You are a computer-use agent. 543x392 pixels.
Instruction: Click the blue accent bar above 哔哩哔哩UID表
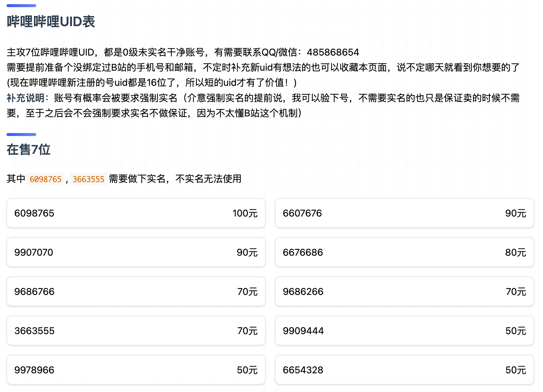21,6
